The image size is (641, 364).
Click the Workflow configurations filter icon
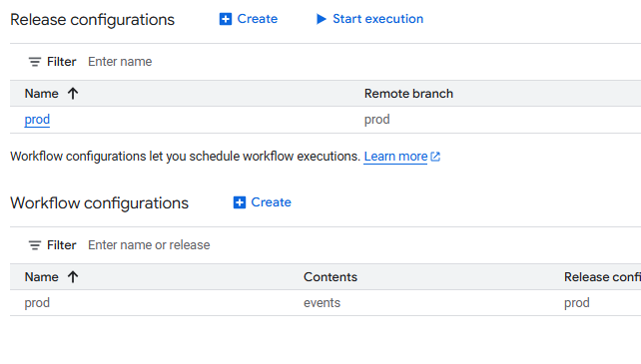[35, 245]
